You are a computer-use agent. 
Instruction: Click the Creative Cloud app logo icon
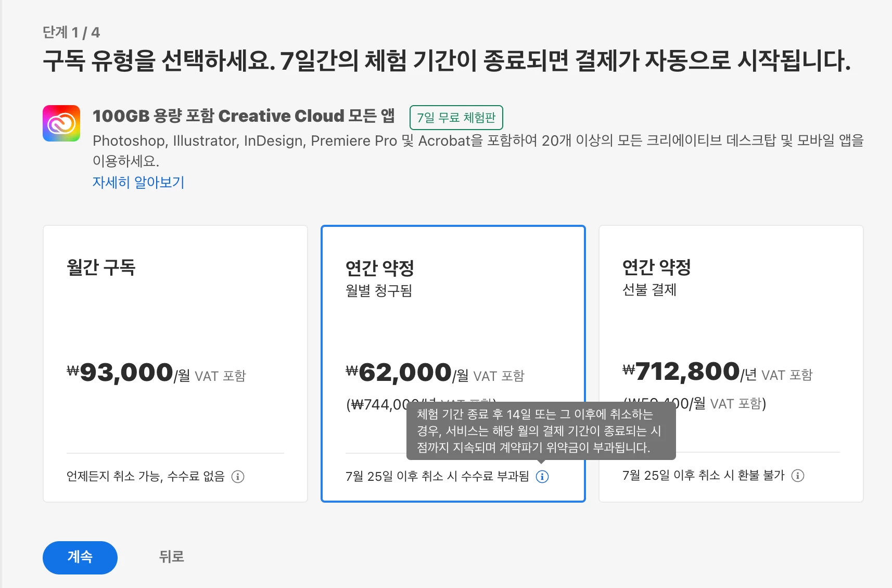(x=61, y=123)
